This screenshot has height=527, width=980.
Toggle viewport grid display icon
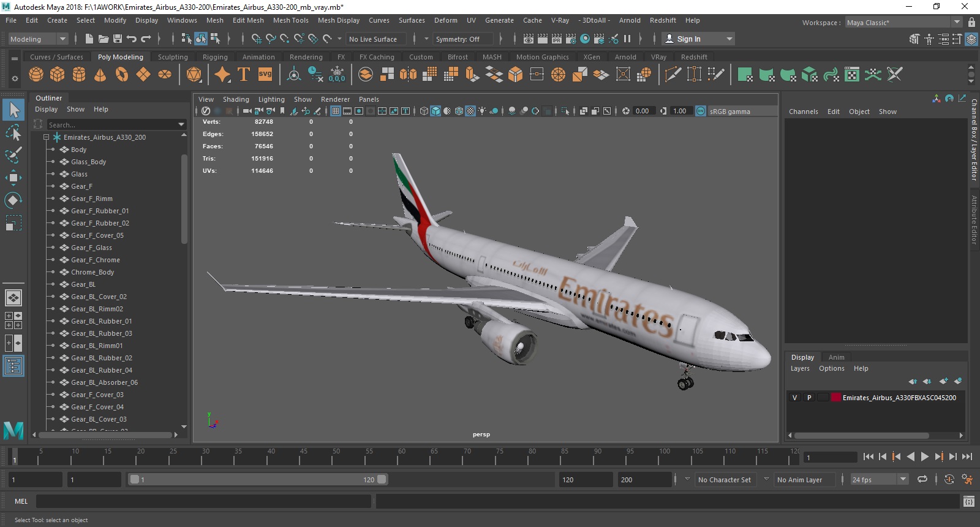(x=336, y=111)
